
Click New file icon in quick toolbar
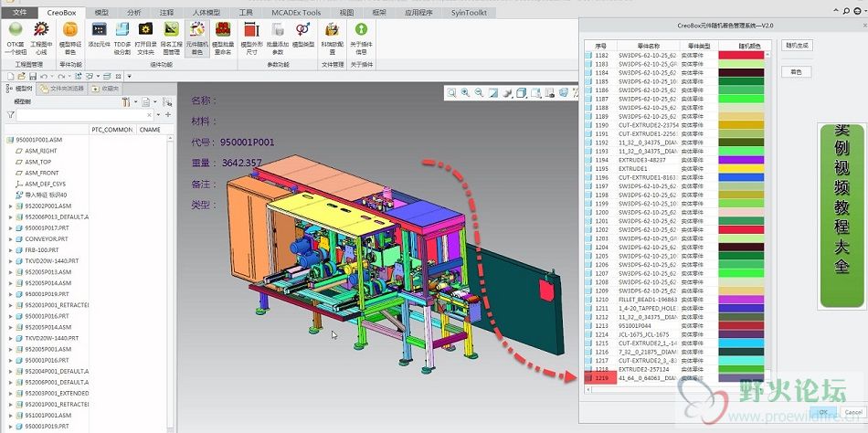pyautogui.click(x=11, y=76)
